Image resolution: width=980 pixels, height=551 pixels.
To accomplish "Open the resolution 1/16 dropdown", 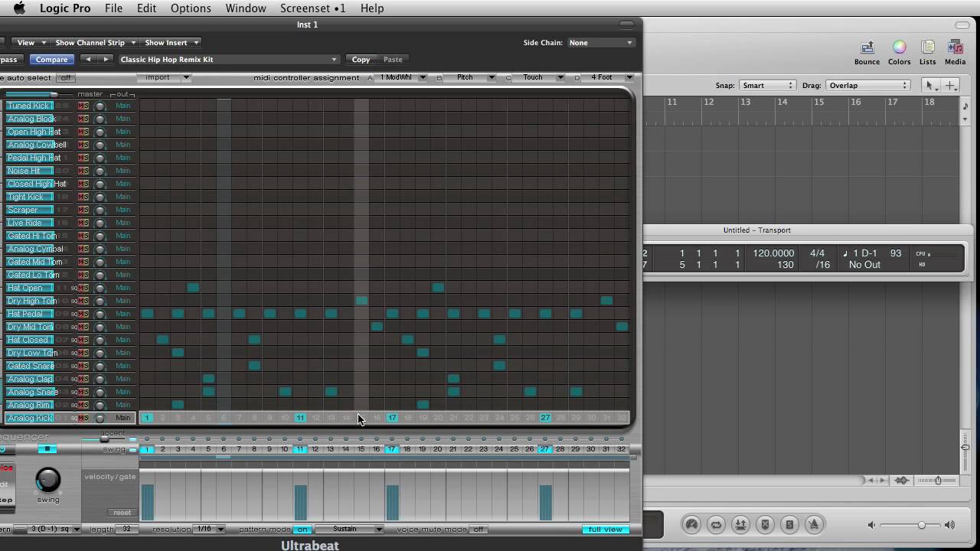I will click(210, 529).
